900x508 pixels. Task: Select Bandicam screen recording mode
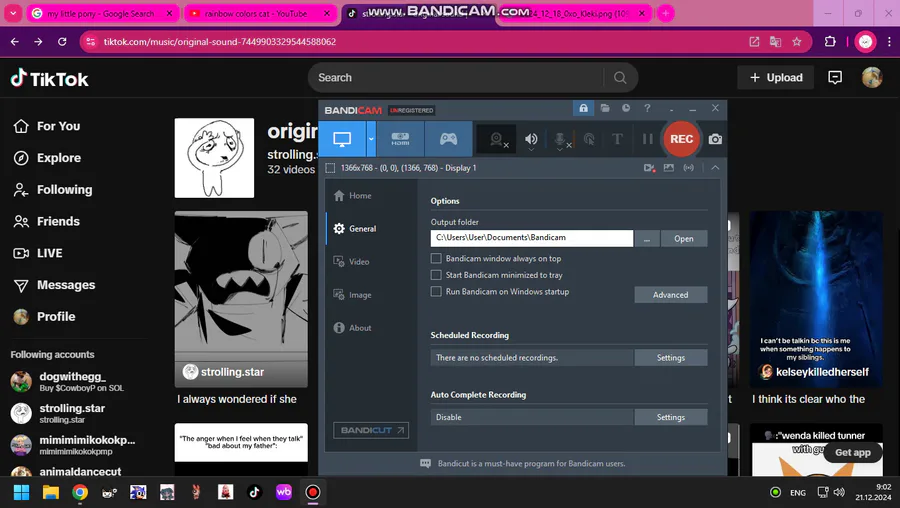342,139
